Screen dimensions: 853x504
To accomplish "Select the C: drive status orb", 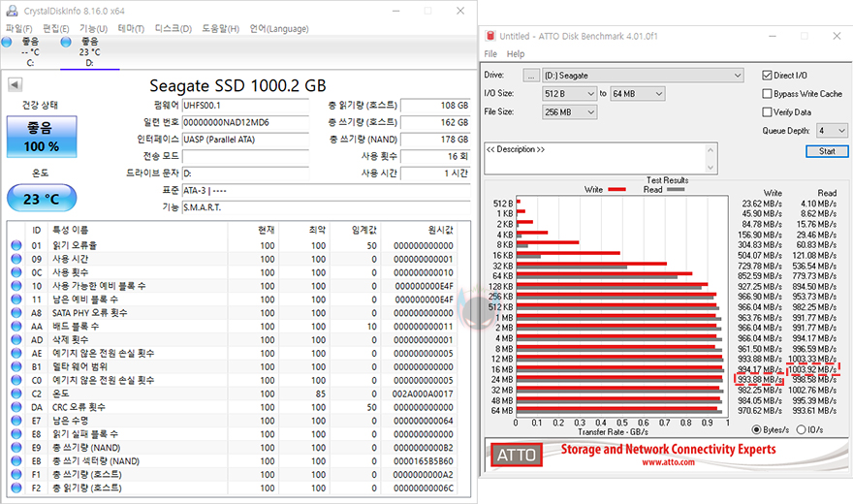I will [x=7, y=42].
